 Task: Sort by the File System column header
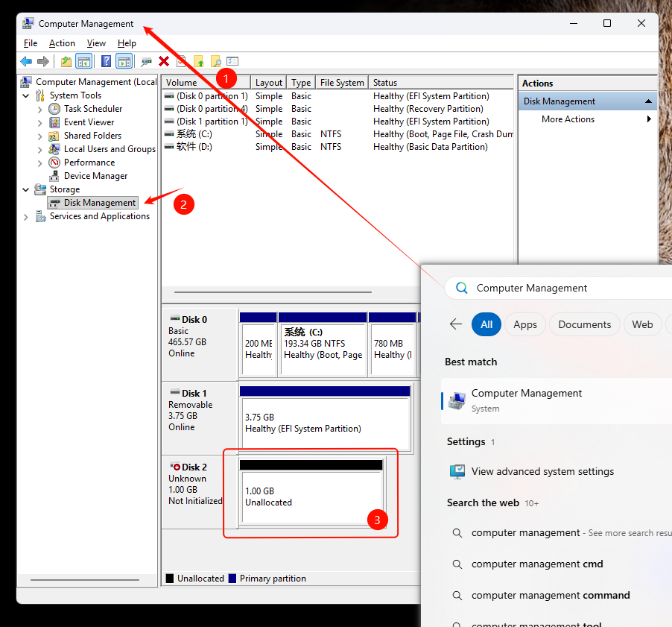click(342, 82)
